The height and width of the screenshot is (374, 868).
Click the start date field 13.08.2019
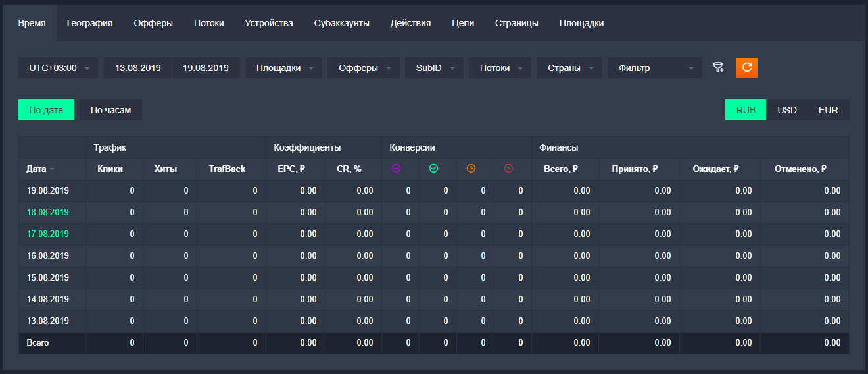[x=137, y=68]
